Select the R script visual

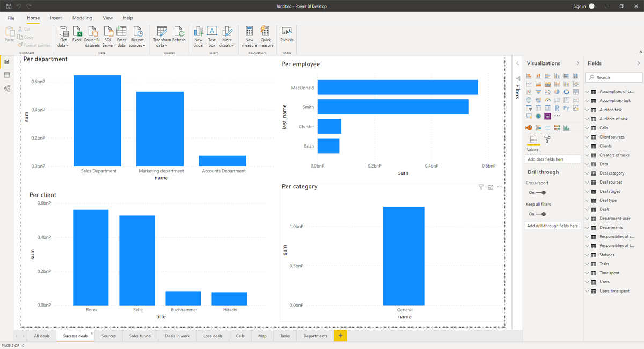[557, 108]
